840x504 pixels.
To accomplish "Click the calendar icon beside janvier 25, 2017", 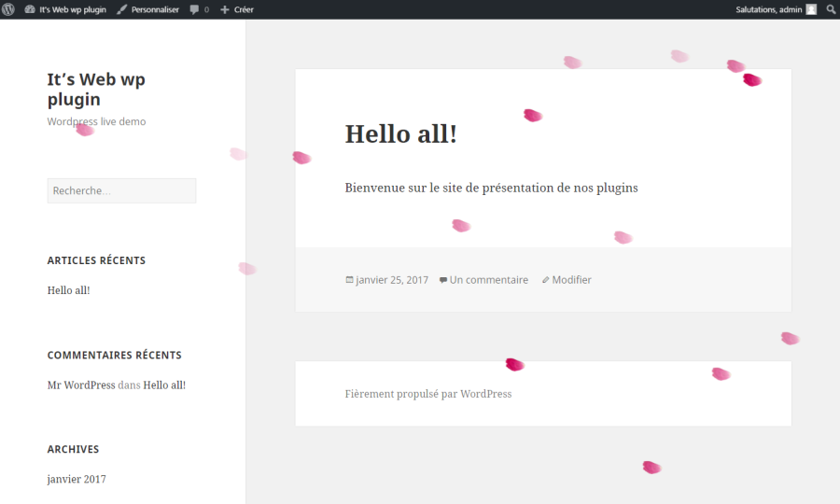I will click(349, 280).
